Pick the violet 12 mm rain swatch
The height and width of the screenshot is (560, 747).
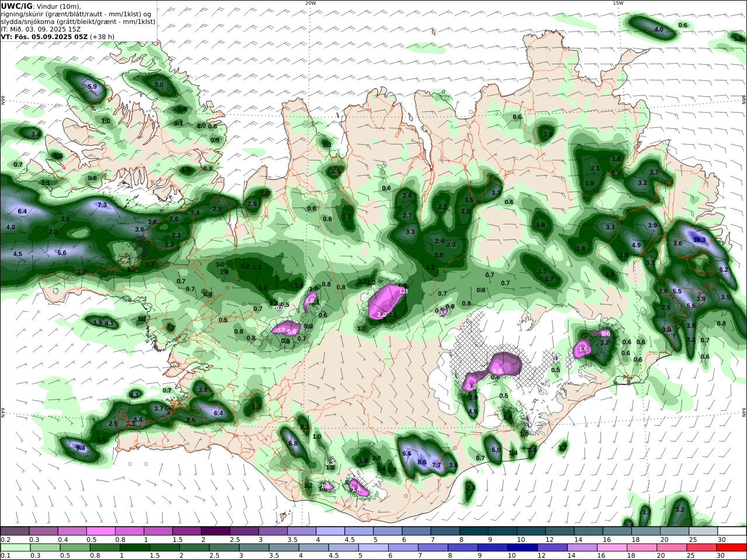pyautogui.click(x=552, y=547)
